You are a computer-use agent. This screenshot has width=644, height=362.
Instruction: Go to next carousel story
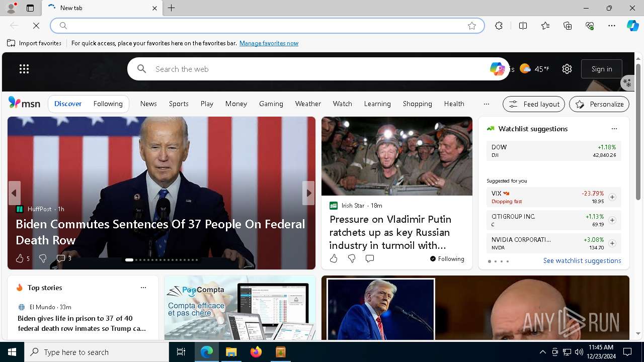point(308,193)
